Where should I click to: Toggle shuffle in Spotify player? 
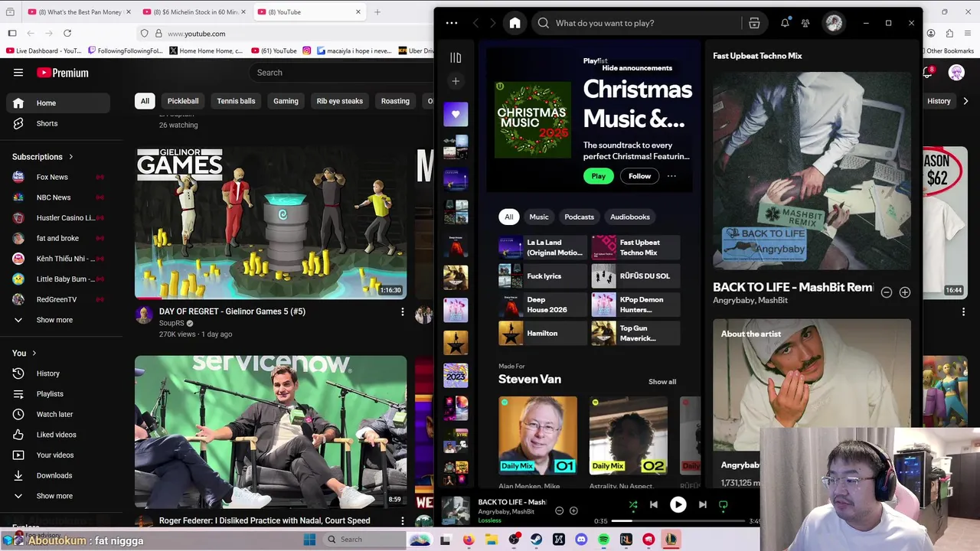(x=632, y=504)
